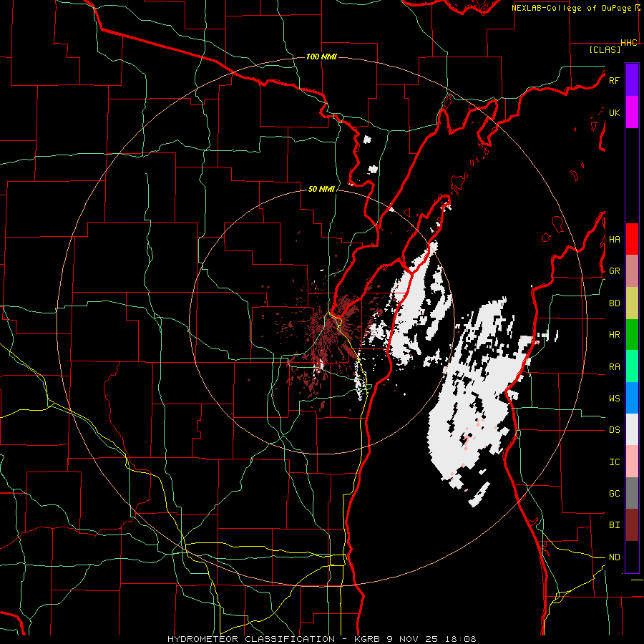Click the GC legend label
644x644 pixels.
point(614,494)
